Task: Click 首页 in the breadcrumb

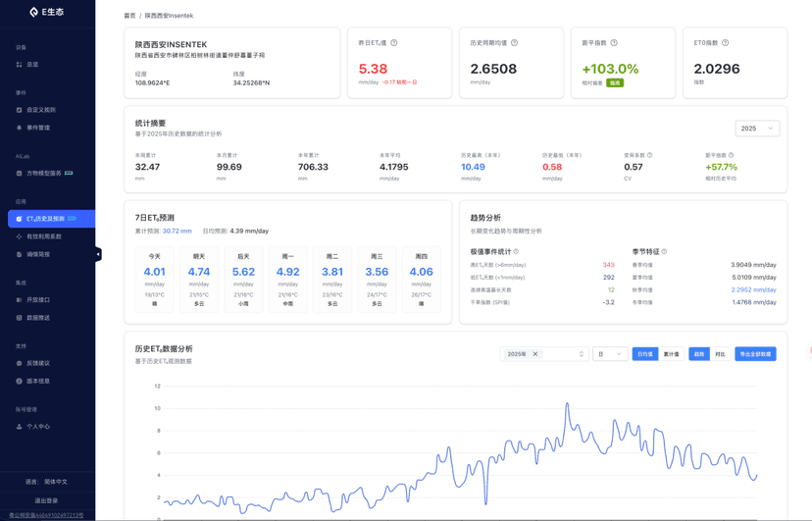Action: (129, 16)
